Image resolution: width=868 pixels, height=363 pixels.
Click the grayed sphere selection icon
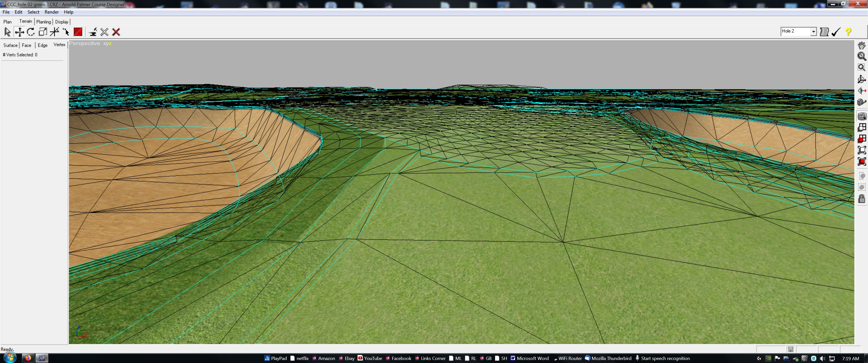(862, 176)
